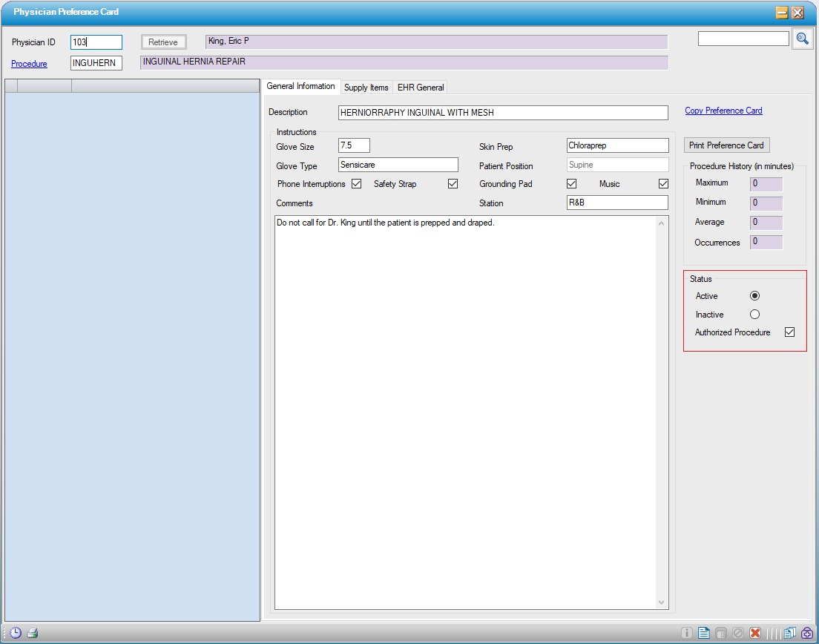Click the blue document icon in status bar

tap(704, 633)
